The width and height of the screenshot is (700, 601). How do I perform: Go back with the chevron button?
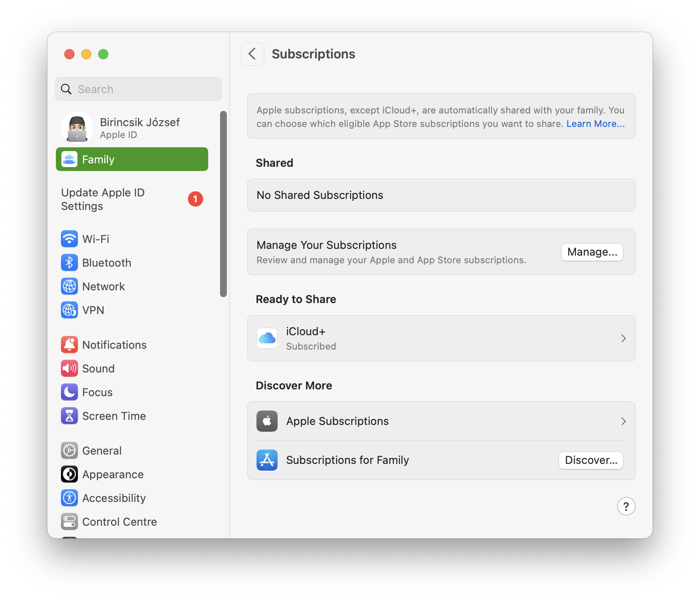(253, 54)
